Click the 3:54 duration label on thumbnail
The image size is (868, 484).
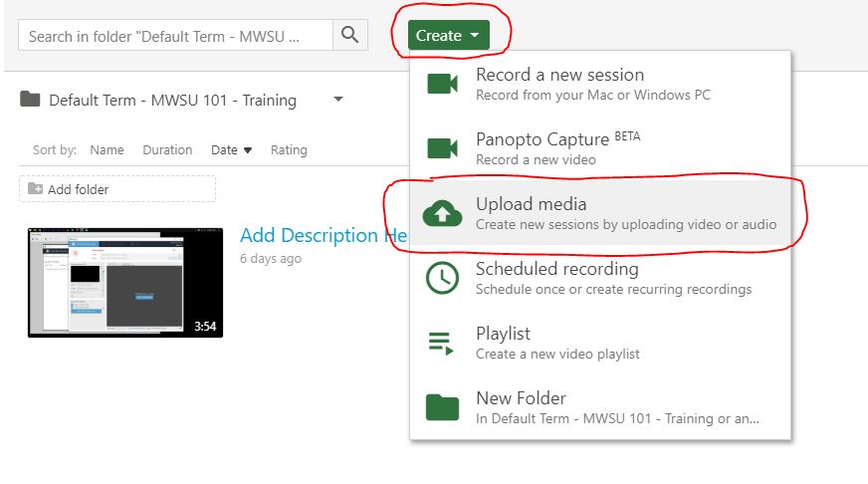click(205, 327)
